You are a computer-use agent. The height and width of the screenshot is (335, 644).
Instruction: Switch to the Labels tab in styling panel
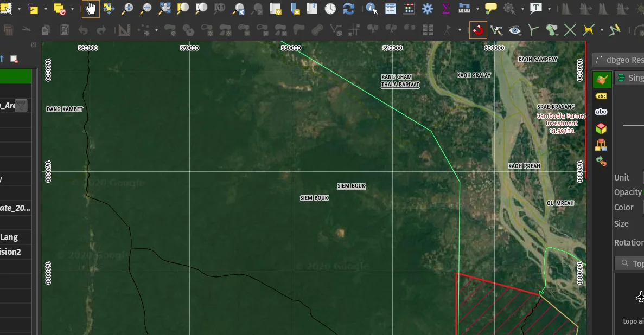click(601, 96)
